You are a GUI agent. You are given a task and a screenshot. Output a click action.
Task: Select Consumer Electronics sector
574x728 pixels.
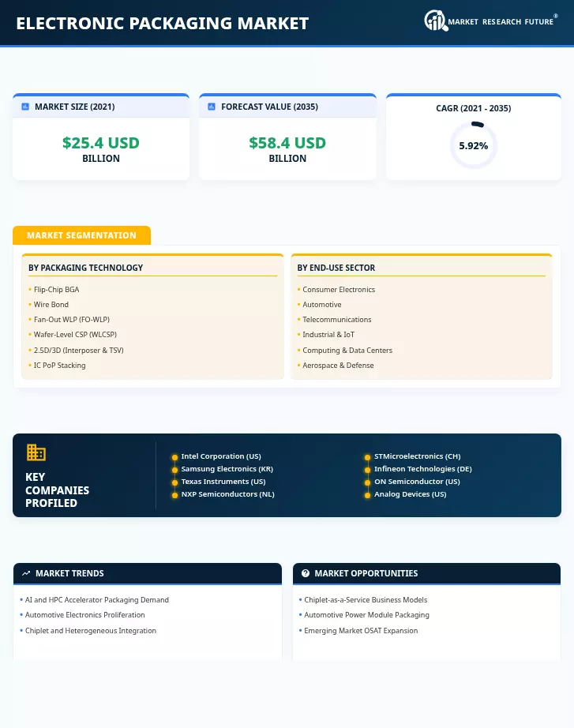tap(339, 290)
